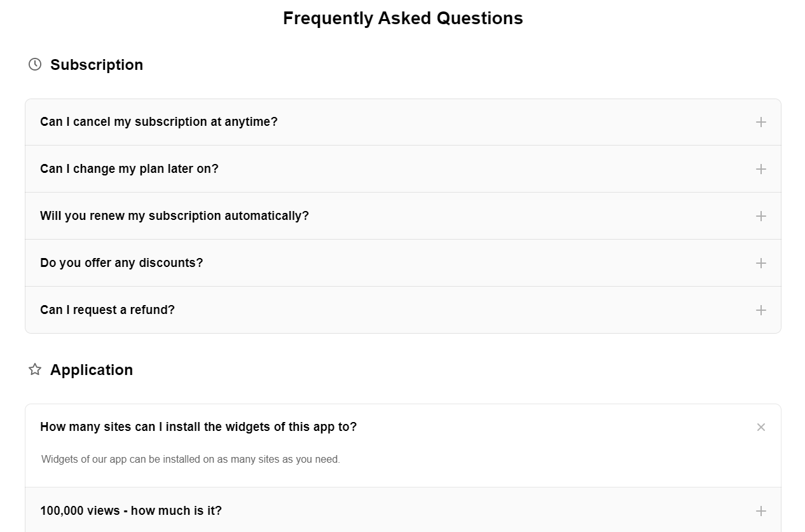The height and width of the screenshot is (532, 805).
Task: Click the Subscription section heading
Action: pyautogui.click(x=97, y=65)
